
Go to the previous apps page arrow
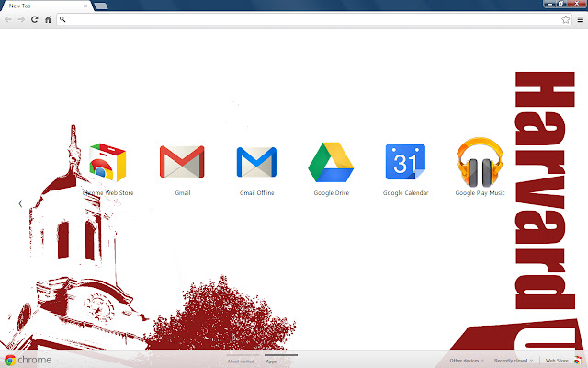click(x=20, y=203)
